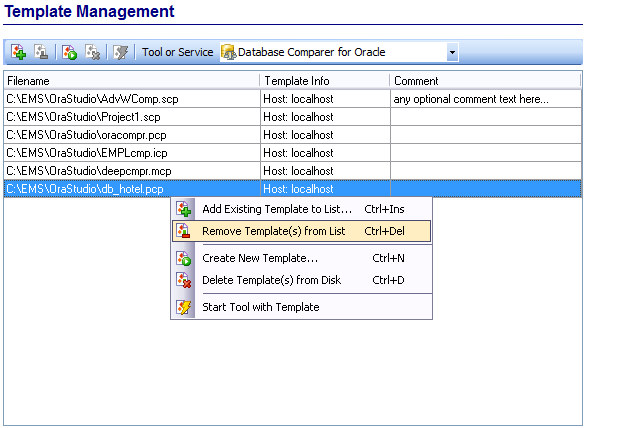Click the Add Existing Template toolbar icon
This screenshot has width=633, height=428.
click(x=18, y=52)
